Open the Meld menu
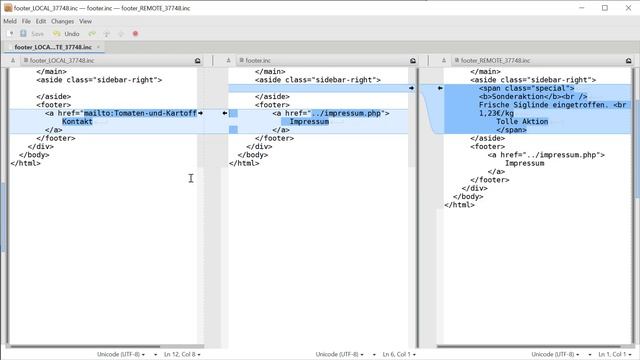 [10, 21]
